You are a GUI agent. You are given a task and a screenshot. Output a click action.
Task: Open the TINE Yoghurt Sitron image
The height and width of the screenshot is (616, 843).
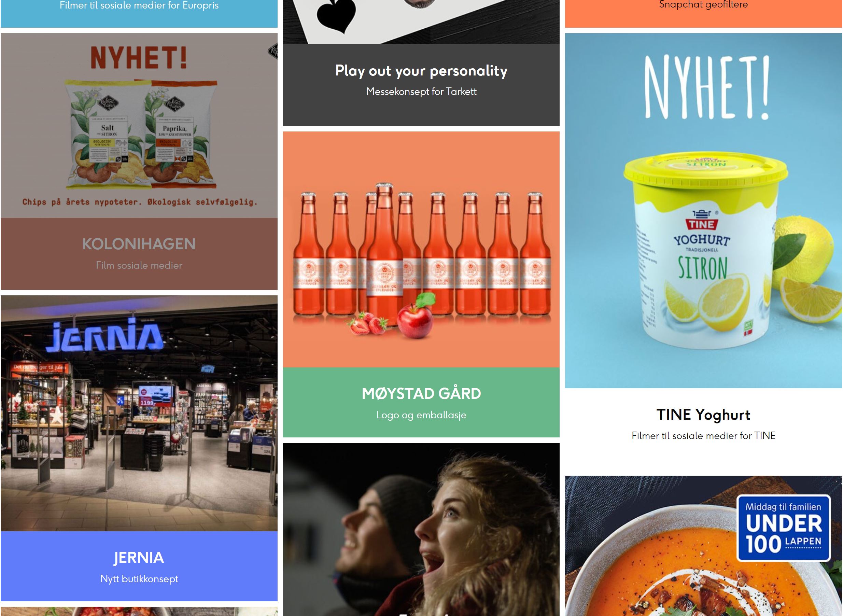tap(703, 211)
